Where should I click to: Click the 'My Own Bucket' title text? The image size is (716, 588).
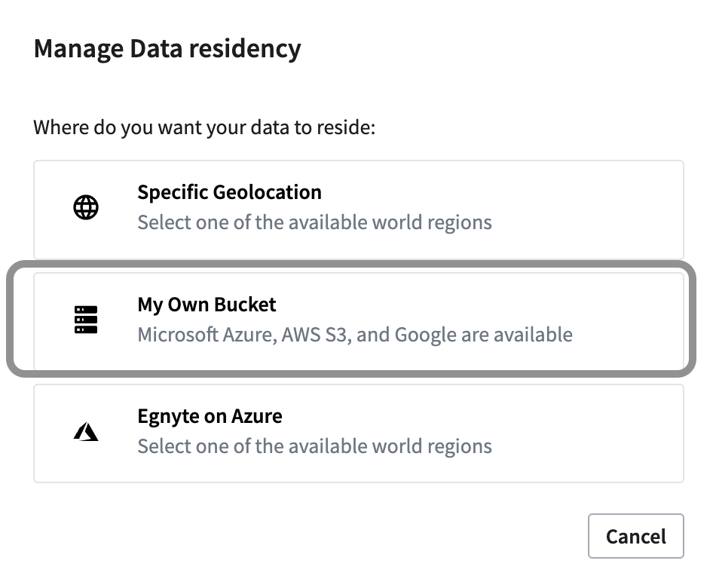point(207,305)
